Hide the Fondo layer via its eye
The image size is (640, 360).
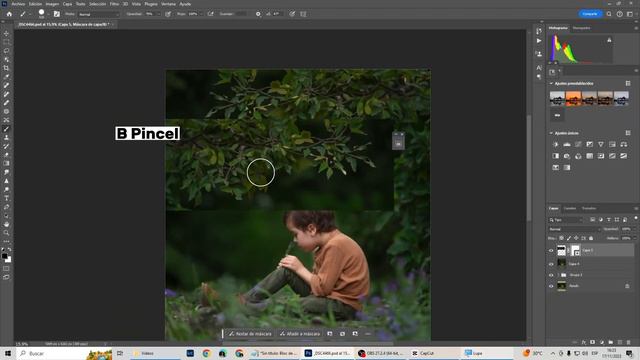click(x=551, y=286)
